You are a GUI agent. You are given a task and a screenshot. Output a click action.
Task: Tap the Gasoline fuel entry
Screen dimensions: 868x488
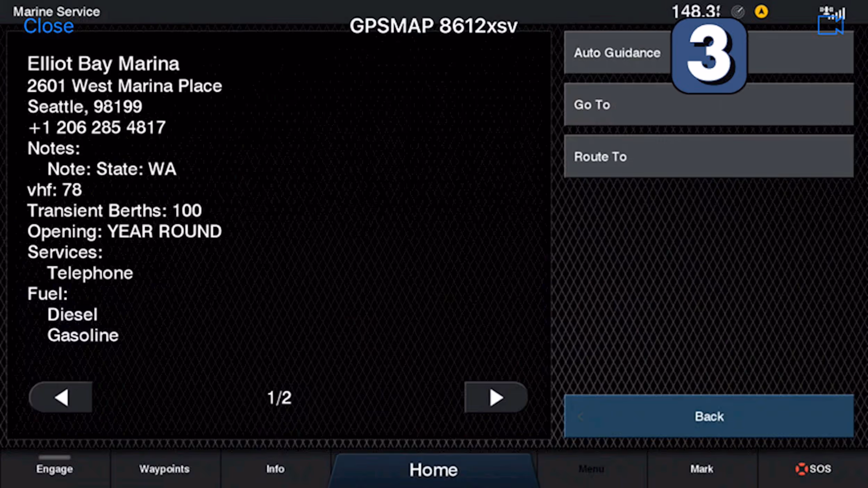[x=83, y=336]
